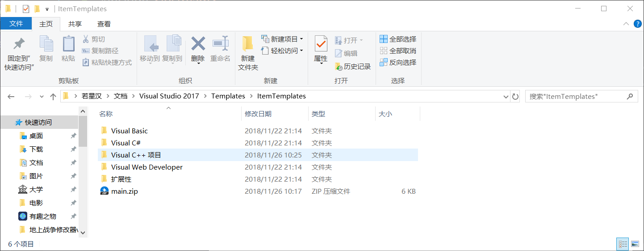Open the Easy Access (轻松访问) dropdown
The image size is (644, 251).
click(282, 51)
